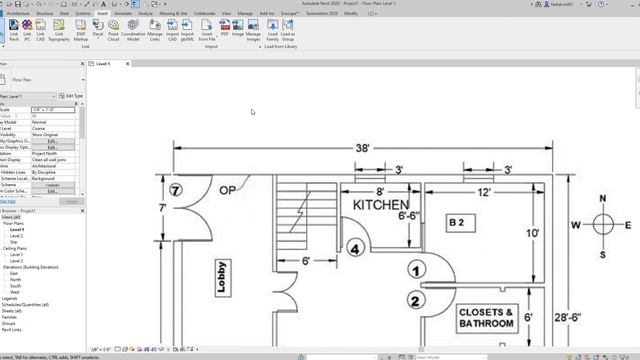The image size is (640, 360).
Task: Select the East elevation
Action: [x=14, y=273]
